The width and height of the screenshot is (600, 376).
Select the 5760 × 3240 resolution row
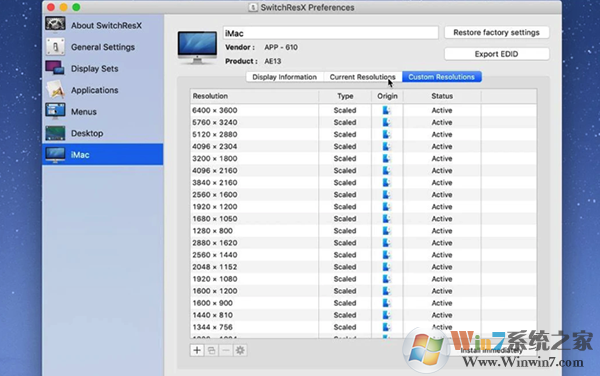[364, 122]
